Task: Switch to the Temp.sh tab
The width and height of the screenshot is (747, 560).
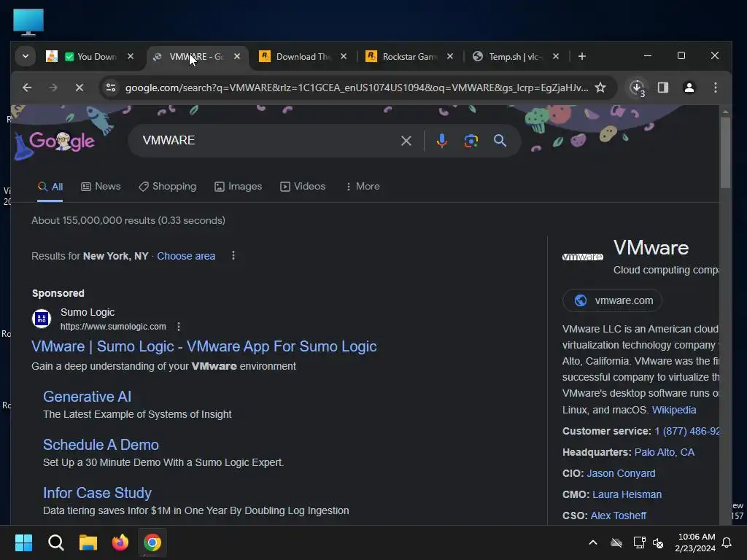Action: click(516, 57)
